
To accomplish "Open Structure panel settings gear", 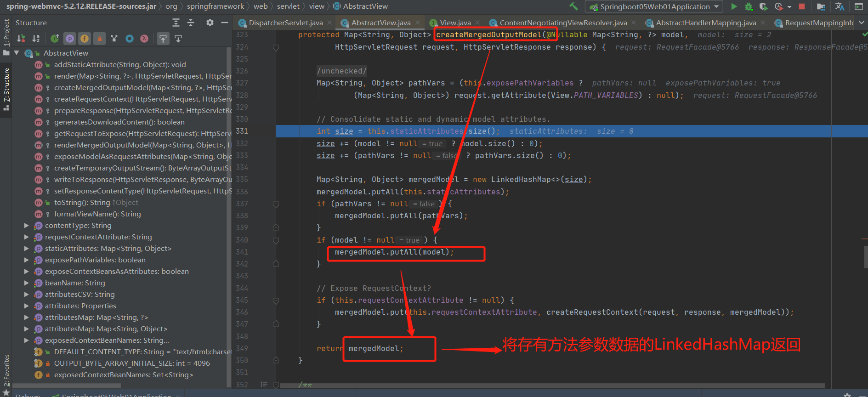I will [x=210, y=23].
